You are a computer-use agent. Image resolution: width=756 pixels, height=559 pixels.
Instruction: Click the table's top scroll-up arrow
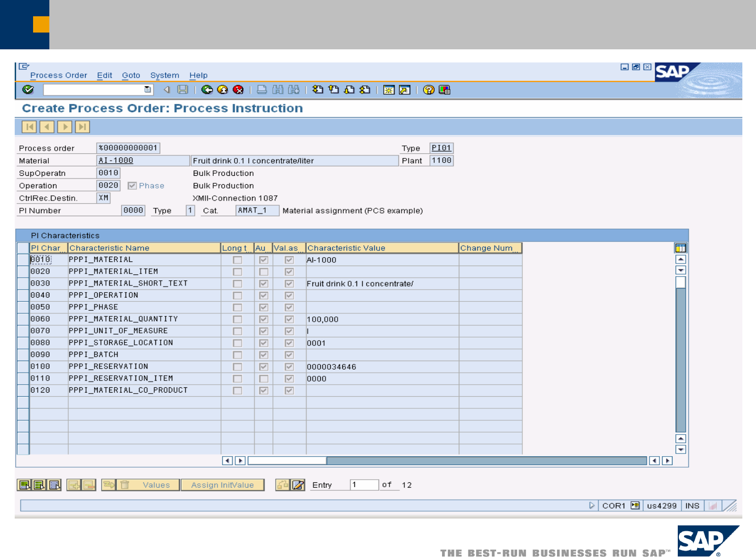coord(681,259)
